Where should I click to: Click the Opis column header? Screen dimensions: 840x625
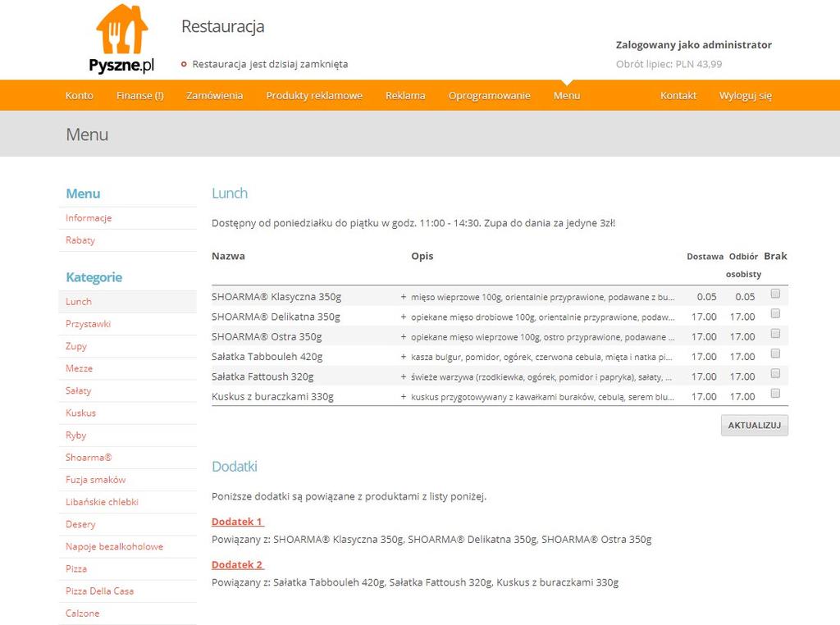click(x=422, y=256)
